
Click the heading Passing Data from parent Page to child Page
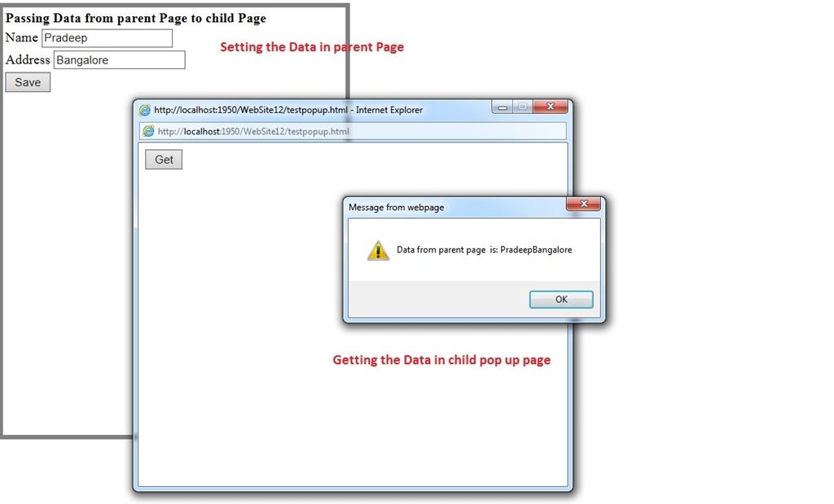(134, 17)
